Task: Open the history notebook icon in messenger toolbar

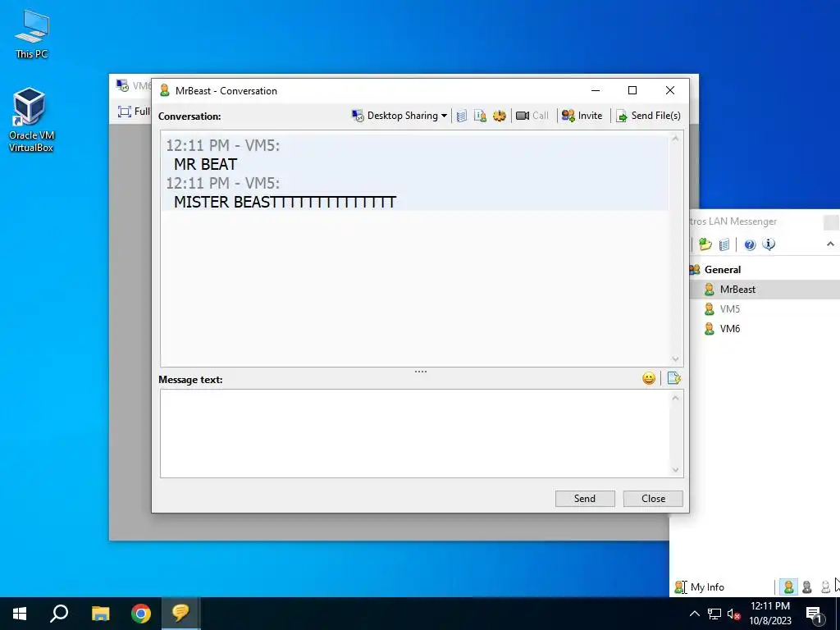Action: click(724, 244)
